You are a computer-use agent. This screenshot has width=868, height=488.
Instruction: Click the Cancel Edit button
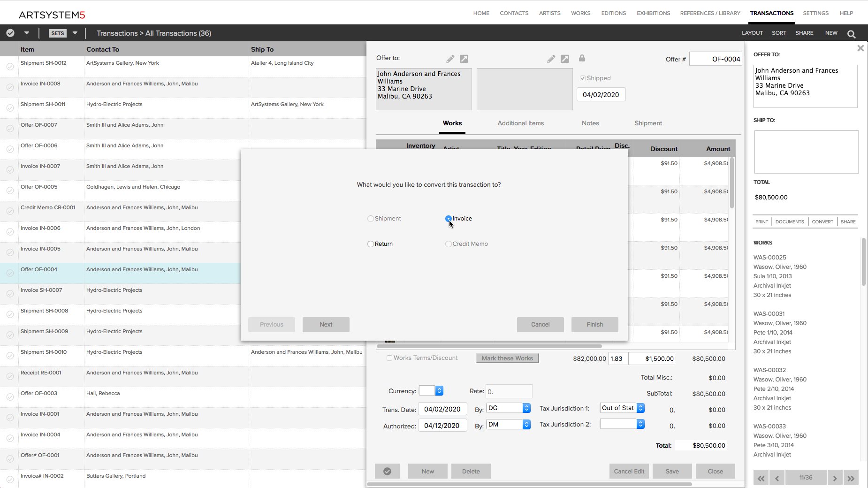629,471
